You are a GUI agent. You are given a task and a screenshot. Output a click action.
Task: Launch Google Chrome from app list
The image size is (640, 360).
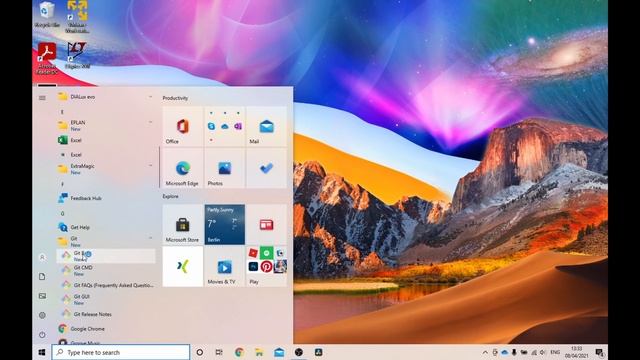click(x=105, y=329)
